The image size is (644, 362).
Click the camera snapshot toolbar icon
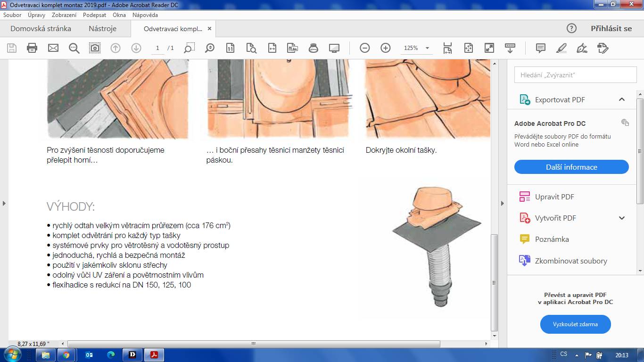click(x=95, y=48)
